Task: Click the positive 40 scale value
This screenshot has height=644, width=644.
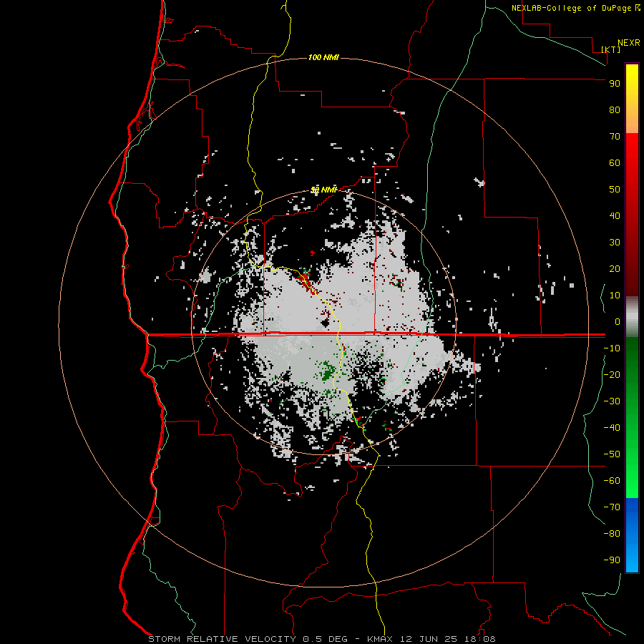Action: tap(615, 215)
